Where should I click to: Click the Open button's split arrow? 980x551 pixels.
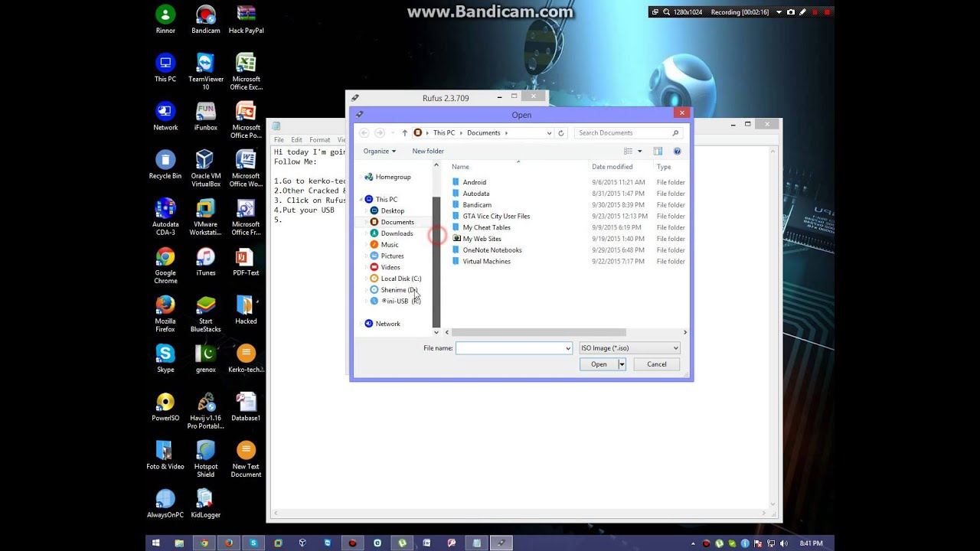622,364
